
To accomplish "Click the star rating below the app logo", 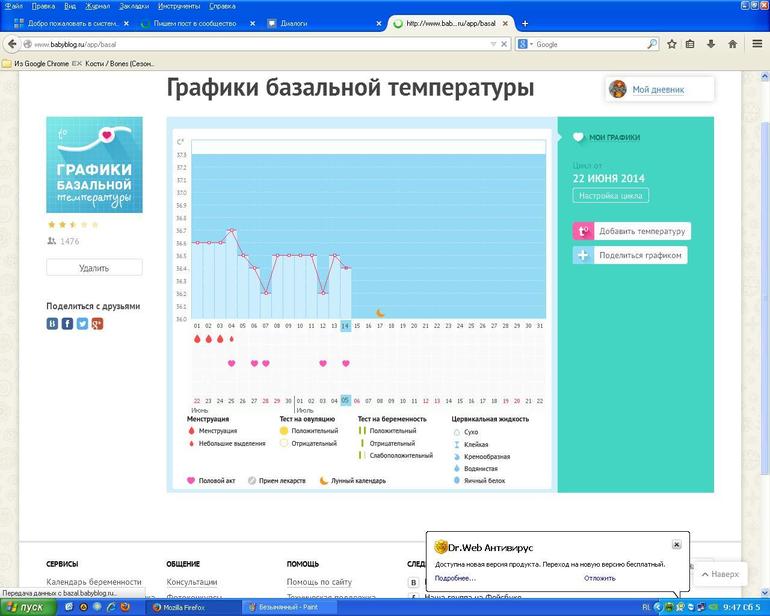I will [73, 225].
